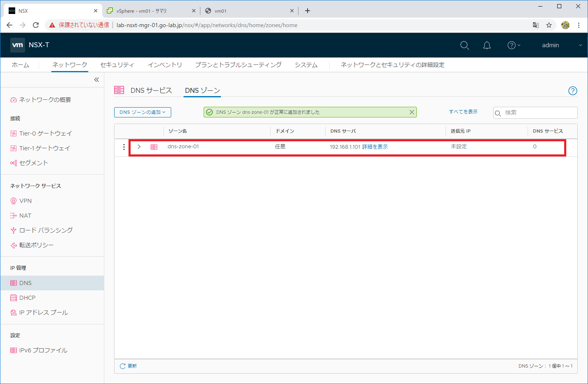Switch to the DNS サービス tab
Viewport: 588px width, 384px height.
[x=151, y=90]
